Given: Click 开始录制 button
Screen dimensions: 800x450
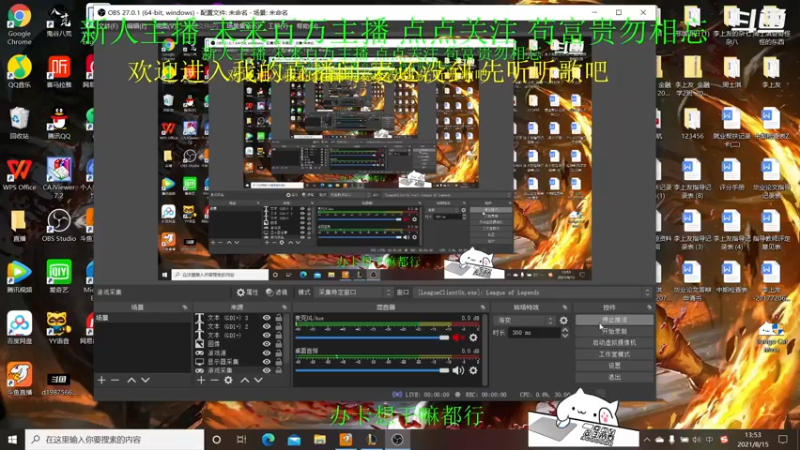Looking at the screenshot, I should point(614,331).
